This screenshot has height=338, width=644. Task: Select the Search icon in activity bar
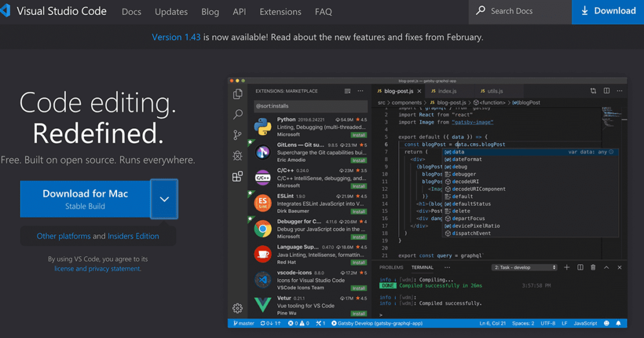tap(237, 114)
